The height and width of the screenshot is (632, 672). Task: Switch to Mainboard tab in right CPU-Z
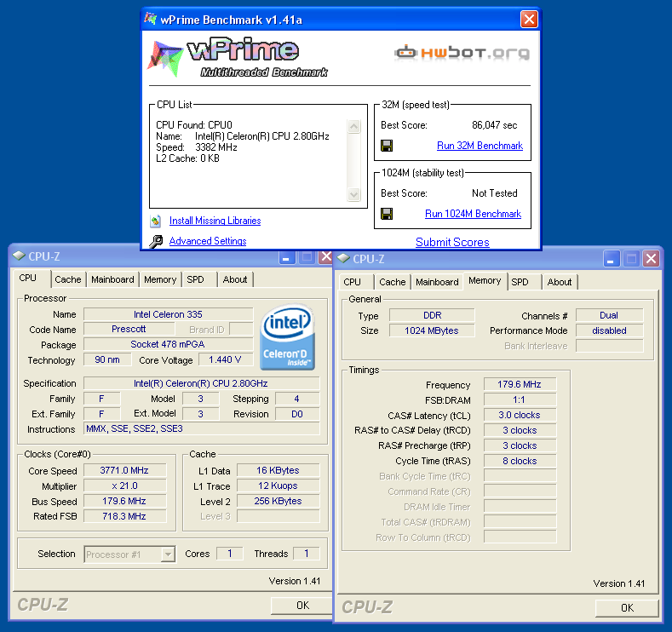tap(437, 283)
